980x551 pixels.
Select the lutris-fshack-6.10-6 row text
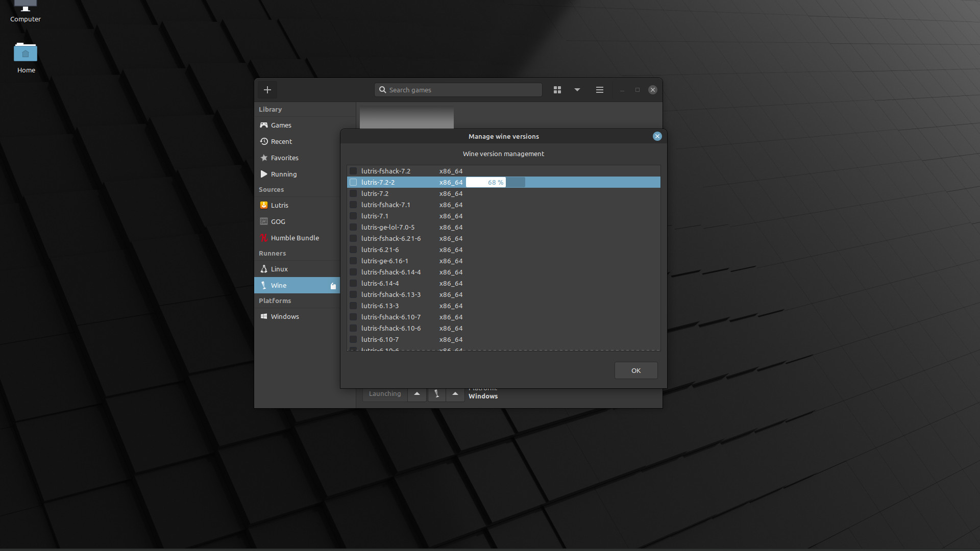pos(391,328)
